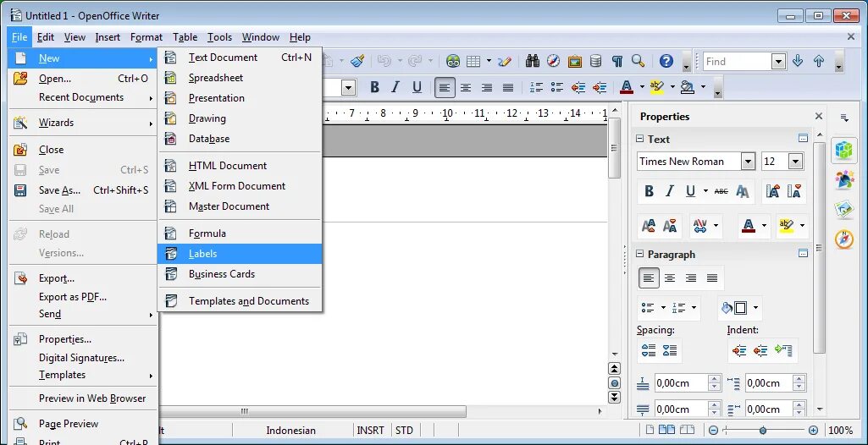Click the Hyperlink globe icon in toolbar
This screenshot has width=868, height=445.
pos(453,61)
